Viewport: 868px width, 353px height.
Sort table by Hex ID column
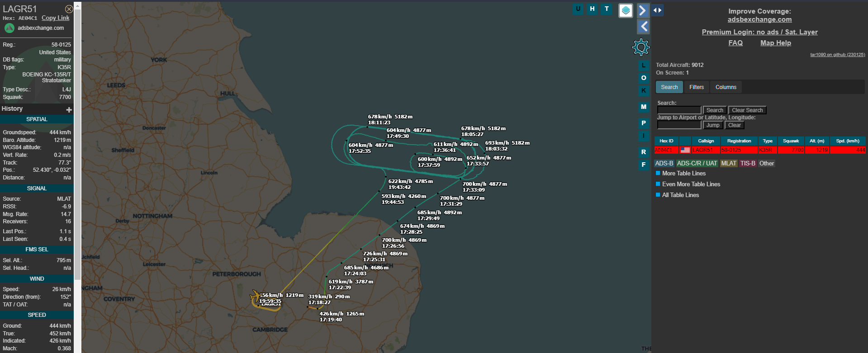click(x=666, y=141)
